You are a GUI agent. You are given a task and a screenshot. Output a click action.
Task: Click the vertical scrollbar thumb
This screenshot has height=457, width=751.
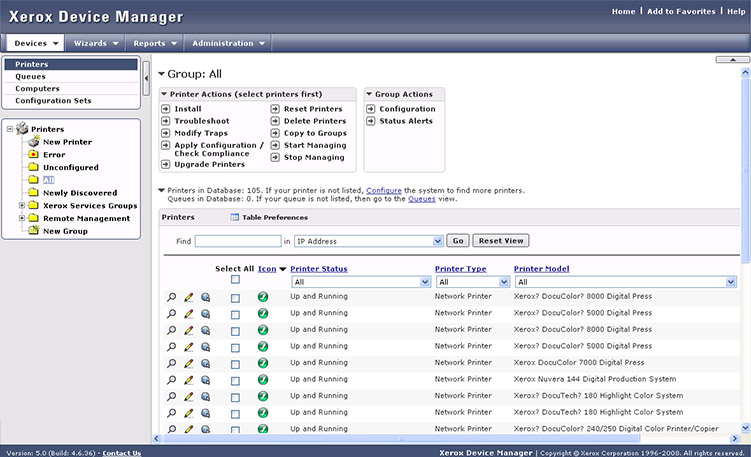pos(745,170)
